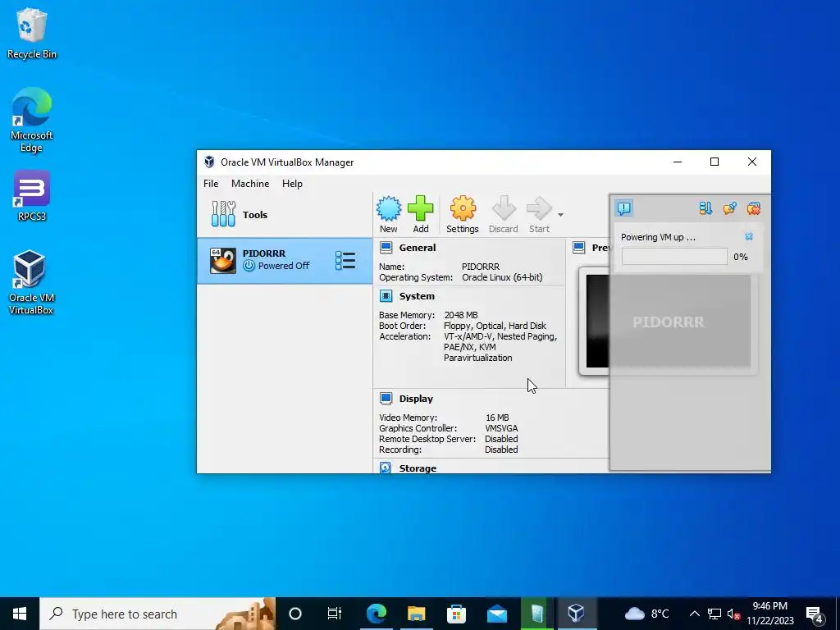840x630 pixels.
Task: Open the Start button dropdown arrow
Action: click(x=560, y=215)
